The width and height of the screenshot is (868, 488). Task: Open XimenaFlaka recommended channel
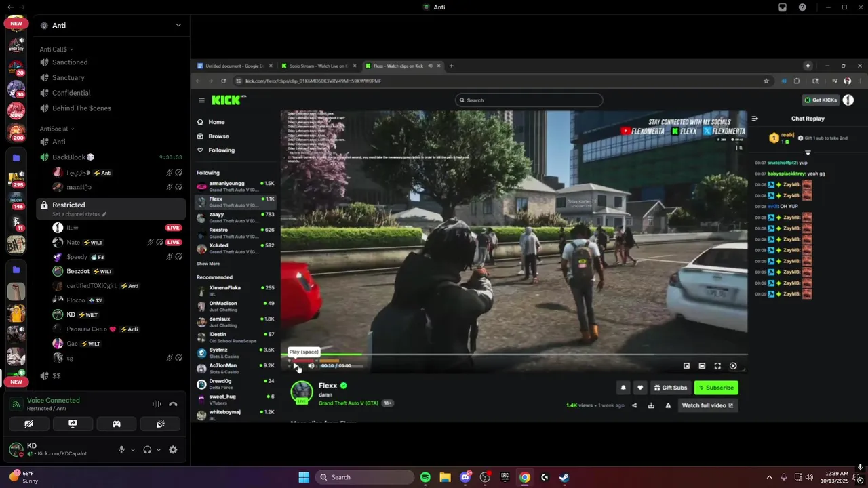point(235,290)
